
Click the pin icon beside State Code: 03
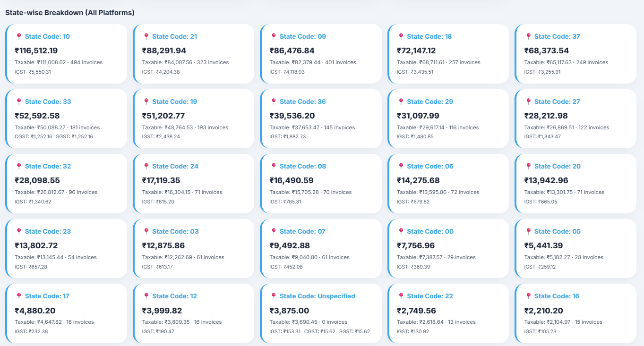146,231
